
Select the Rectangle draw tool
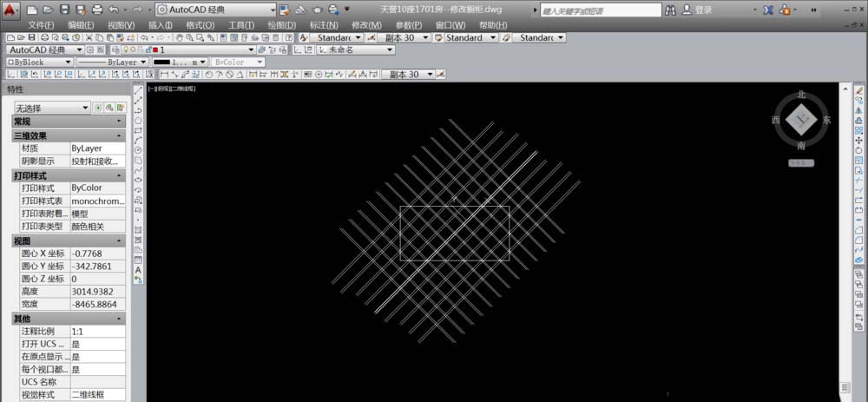[138, 130]
